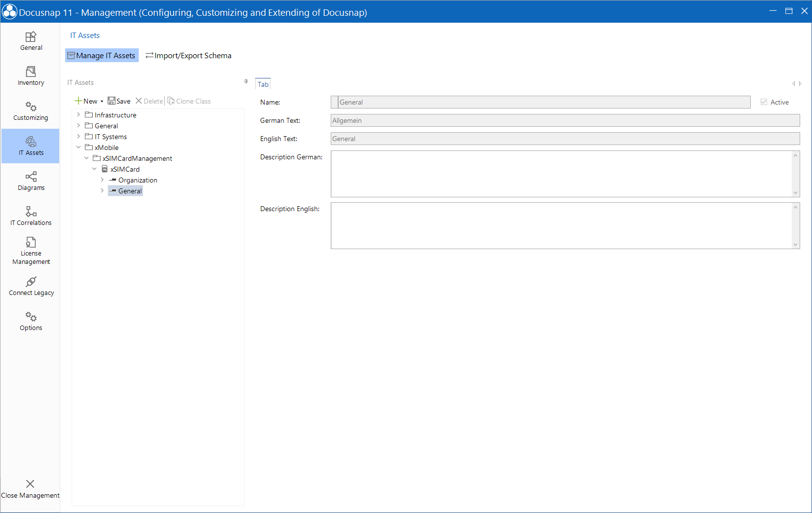Toggle the Active checkbox
Image resolution: width=812 pixels, height=513 pixels.
click(x=763, y=102)
